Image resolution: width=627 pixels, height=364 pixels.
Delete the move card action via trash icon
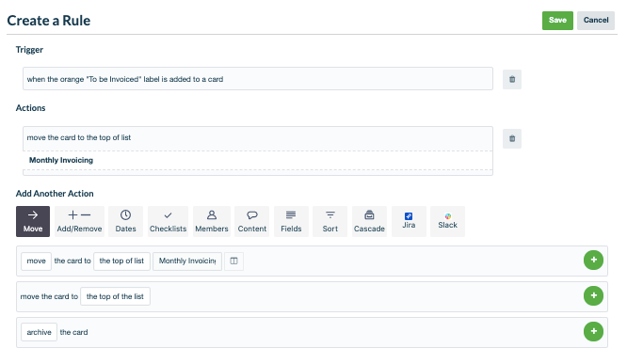coord(512,138)
